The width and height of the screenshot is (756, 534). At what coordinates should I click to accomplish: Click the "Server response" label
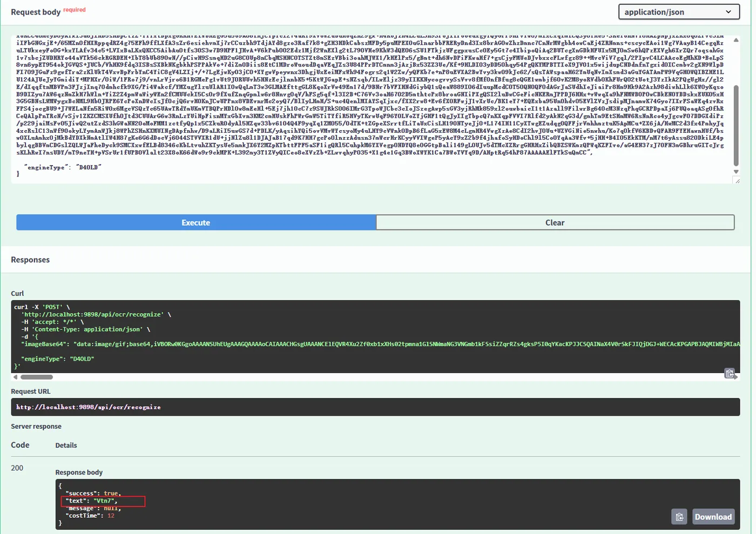pyautogui.click(x=36, y=427)
